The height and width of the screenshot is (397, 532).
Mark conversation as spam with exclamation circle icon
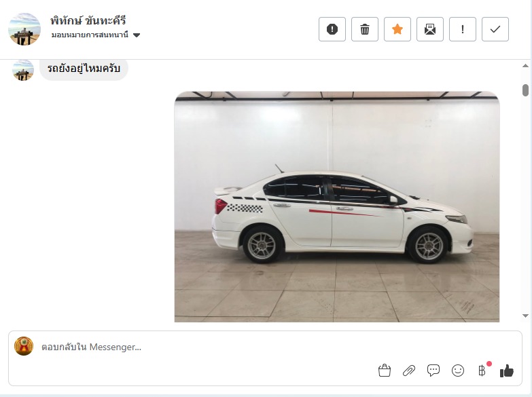click(332, 29)
